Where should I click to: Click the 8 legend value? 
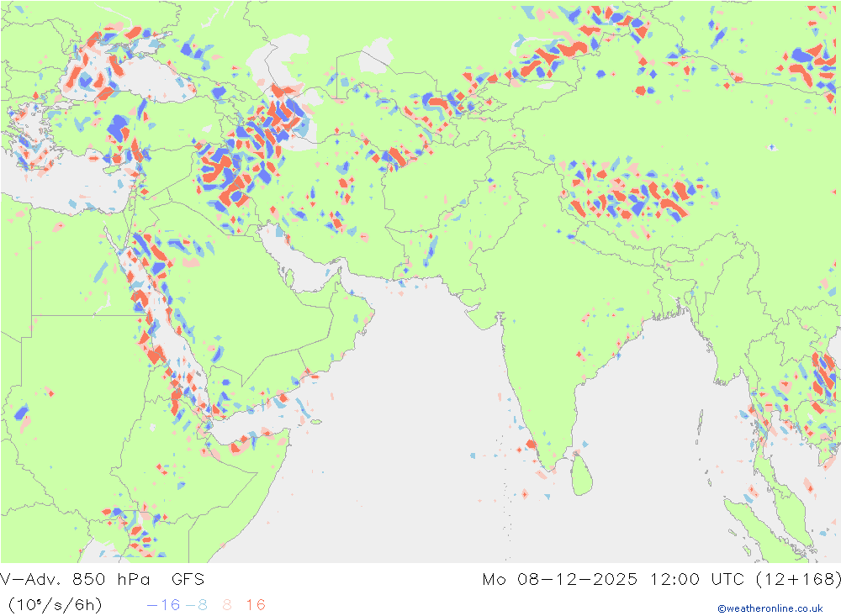pos(227,605)
